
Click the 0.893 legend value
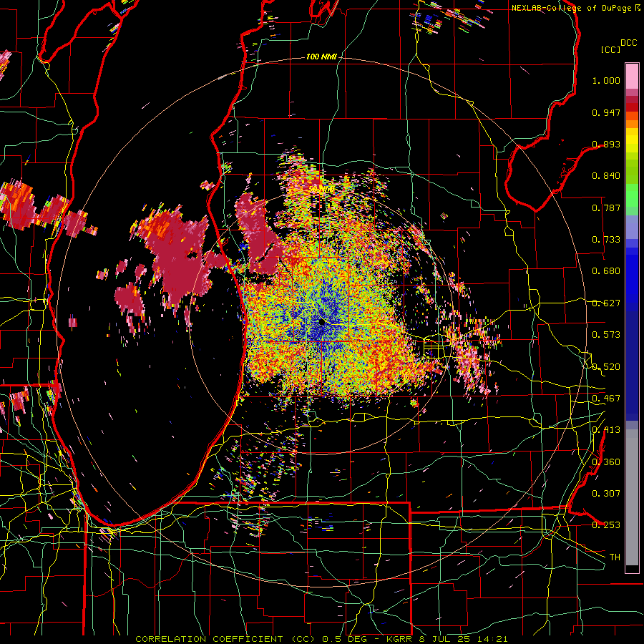pos(606,144)
